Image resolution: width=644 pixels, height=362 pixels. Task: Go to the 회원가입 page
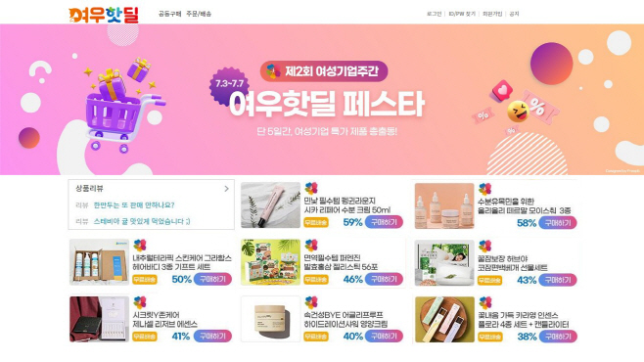[492, 14]
